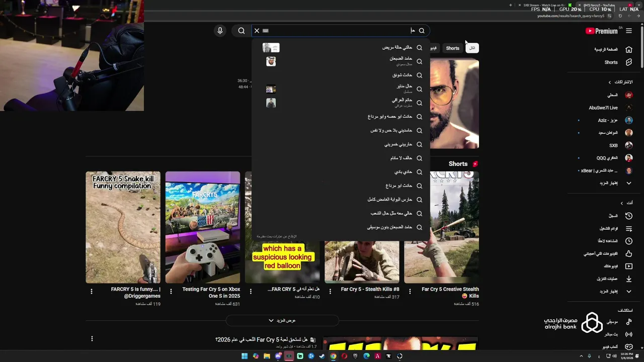
Task: Open Music (موسيقى) under Explore
Action: click(x=619, y=322)
